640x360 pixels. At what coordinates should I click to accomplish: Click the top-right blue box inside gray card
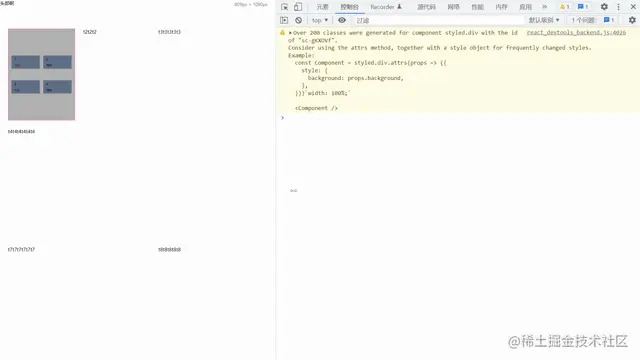(58, 62)
